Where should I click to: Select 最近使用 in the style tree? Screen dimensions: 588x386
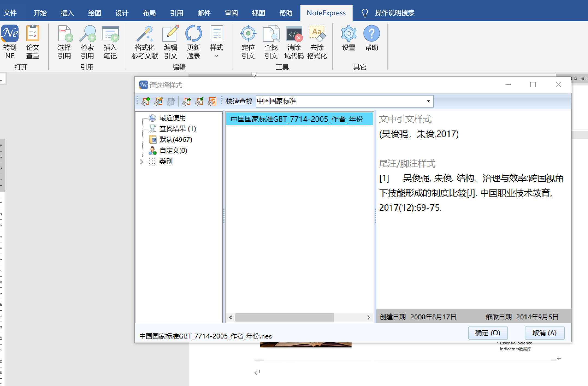(173, 118)
